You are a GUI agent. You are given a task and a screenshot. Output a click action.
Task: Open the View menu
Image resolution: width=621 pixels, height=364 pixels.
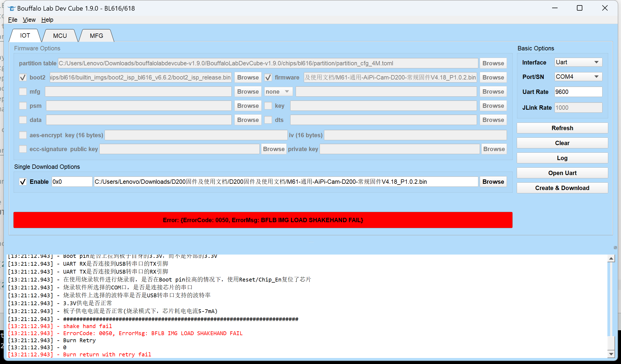coord(29,20)
